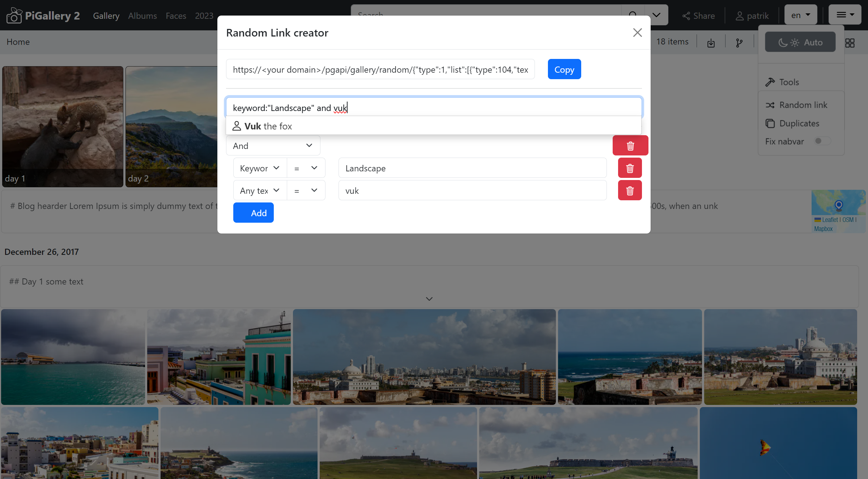Open the 2023 tab

pos(204,16)
